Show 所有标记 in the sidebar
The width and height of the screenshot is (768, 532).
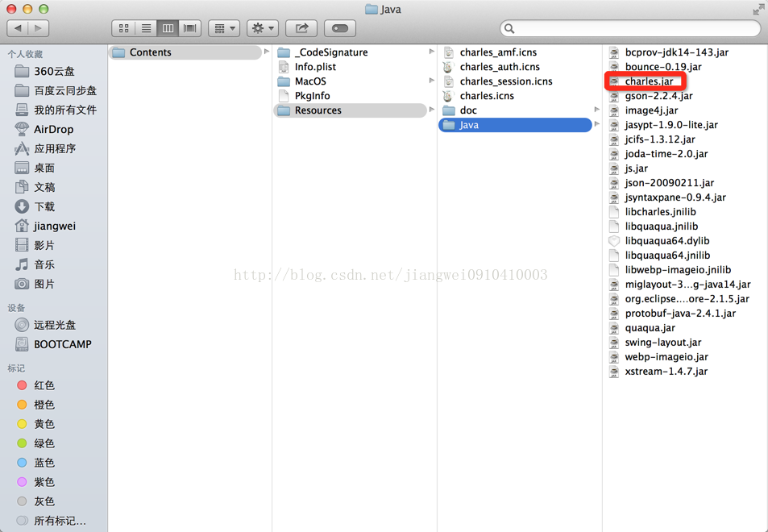[51, 521]
